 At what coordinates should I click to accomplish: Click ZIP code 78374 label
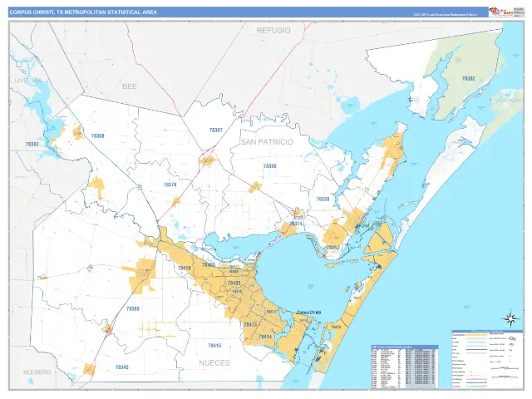coord(296,224)
